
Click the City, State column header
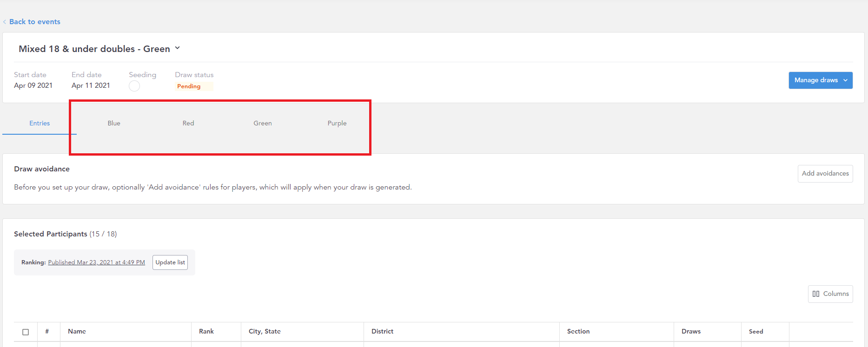tap(265, 332)
